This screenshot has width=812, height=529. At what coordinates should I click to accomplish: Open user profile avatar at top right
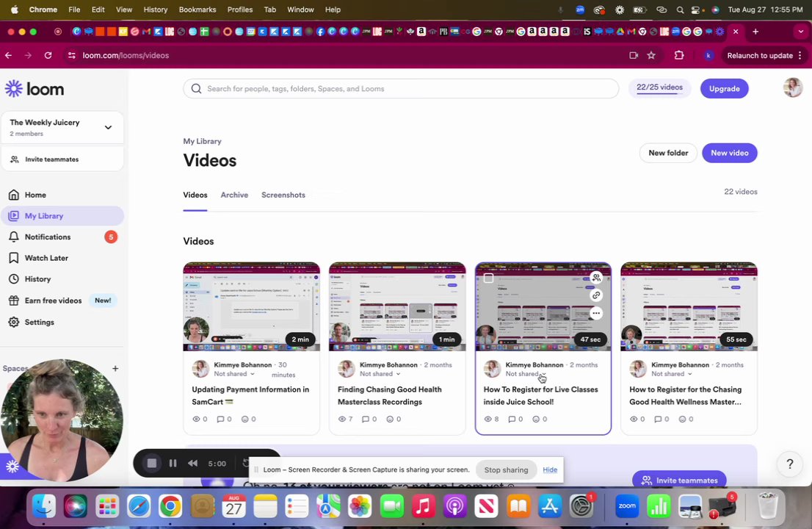792,88
